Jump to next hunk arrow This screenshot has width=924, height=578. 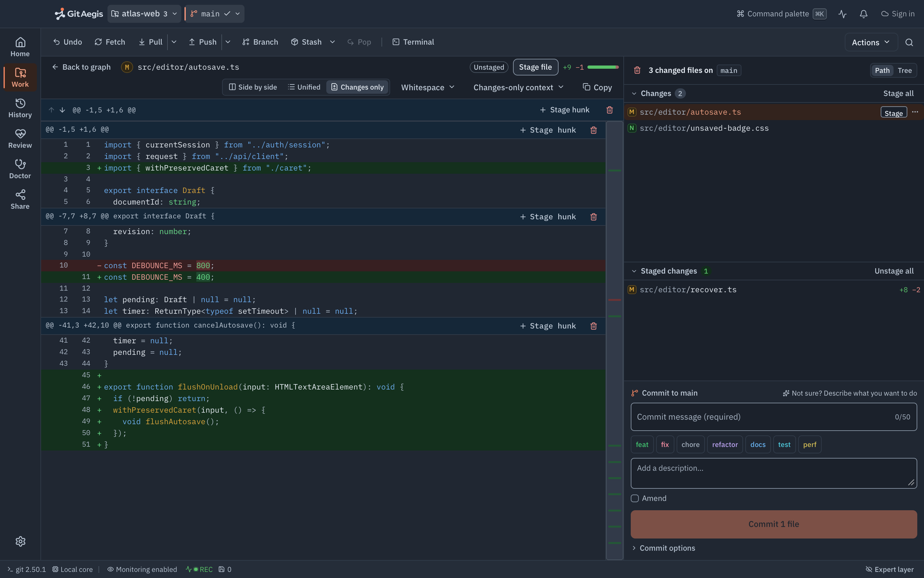click(x=62, y=110)
